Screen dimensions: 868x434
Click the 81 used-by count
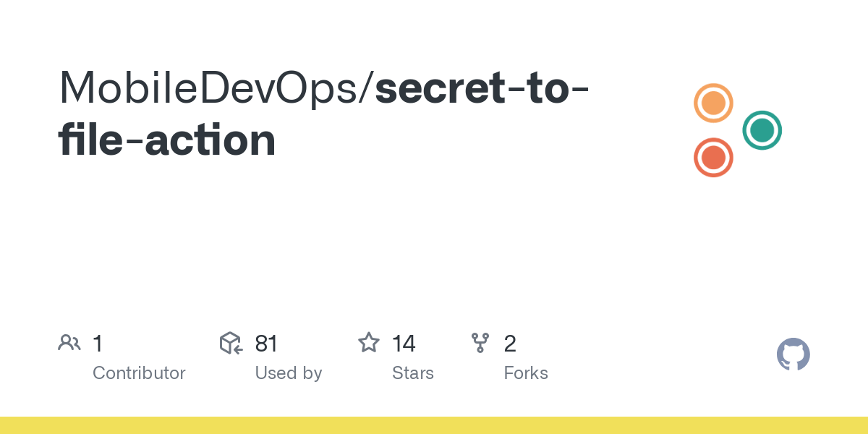[266, 344]
